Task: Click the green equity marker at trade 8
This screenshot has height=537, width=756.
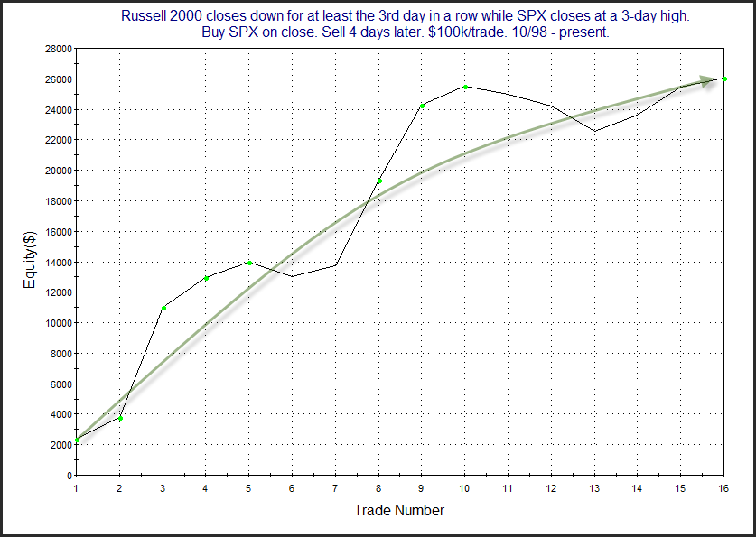Action: click(x=379, y=181)
